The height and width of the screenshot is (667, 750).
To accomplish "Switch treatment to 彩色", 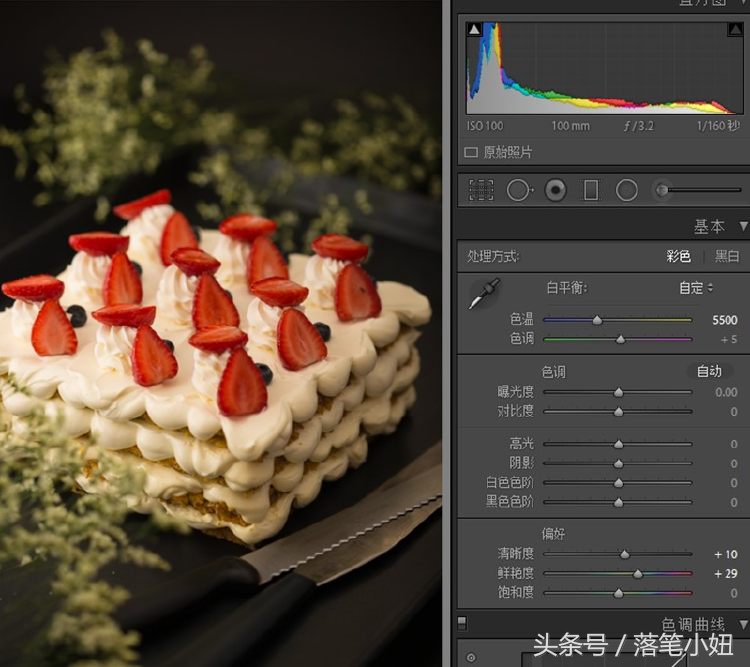I will coord(678,256).
